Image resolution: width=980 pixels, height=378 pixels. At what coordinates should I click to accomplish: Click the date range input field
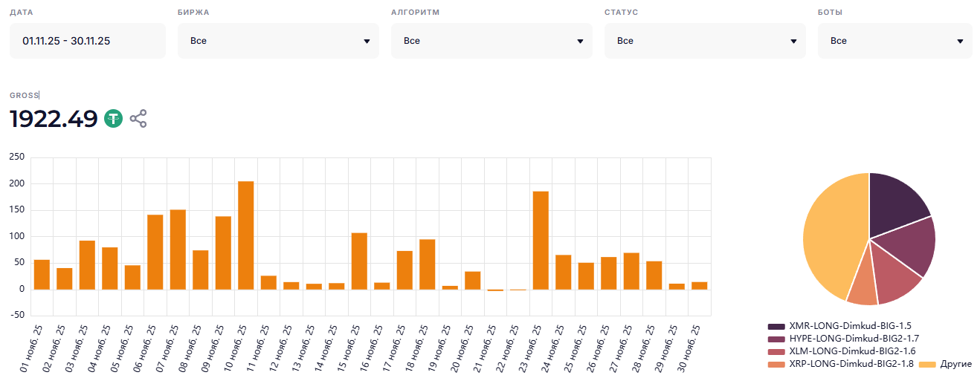click(x=87, y=41)
